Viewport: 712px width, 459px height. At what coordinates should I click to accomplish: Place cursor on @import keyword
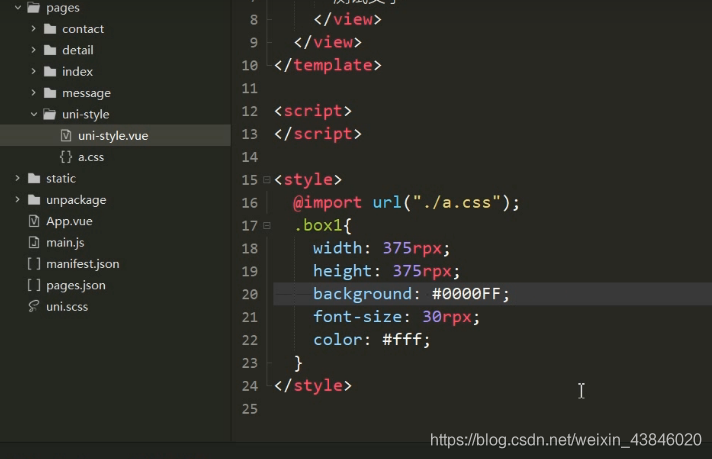click(x=327, y=202)
